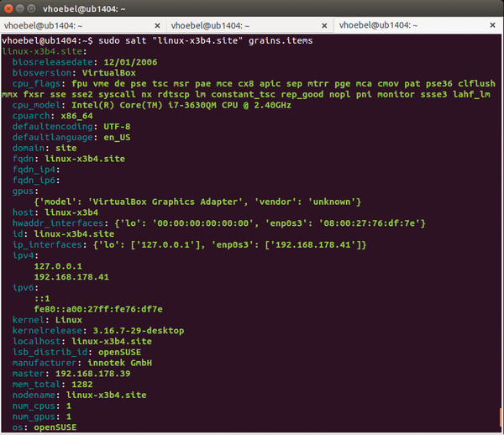Viewport: 504px width, 435px height.
Task: Switch to the first vhoebel@ub1404 tab
Action: pyautogui.click(x=83, y=25)
